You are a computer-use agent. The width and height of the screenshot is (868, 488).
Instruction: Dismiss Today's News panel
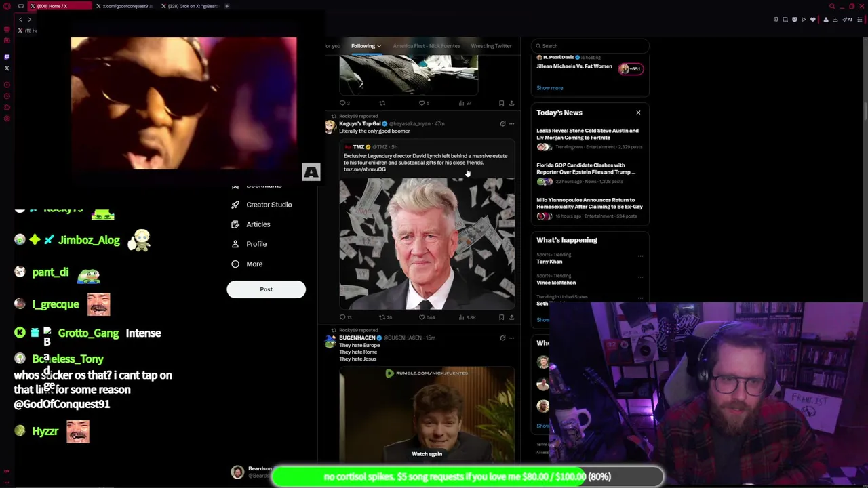tap(638, 113)
